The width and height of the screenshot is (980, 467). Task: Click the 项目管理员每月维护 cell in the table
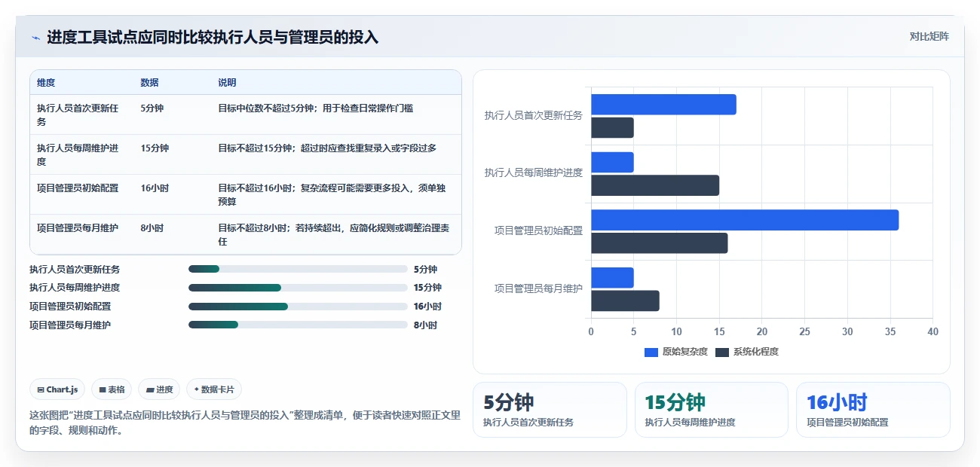pos(78,228)
